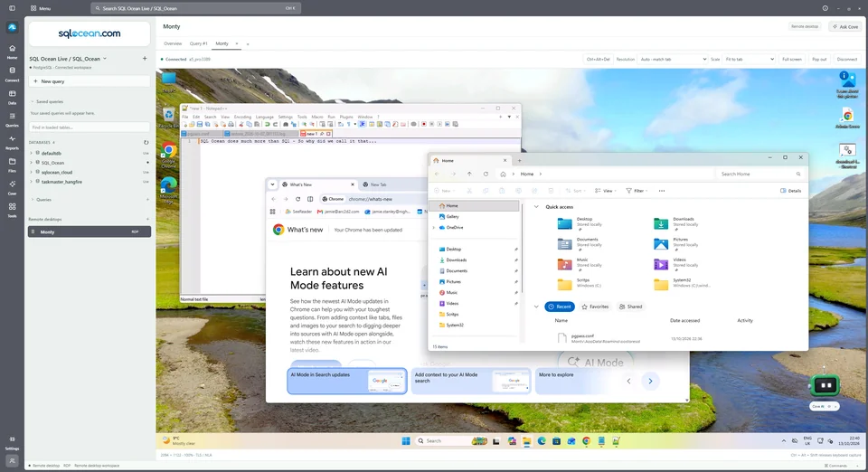Open the Tools section in left rail
Image resolution: width=868 pixels, height=472 pixels.
tap(12, 211)
